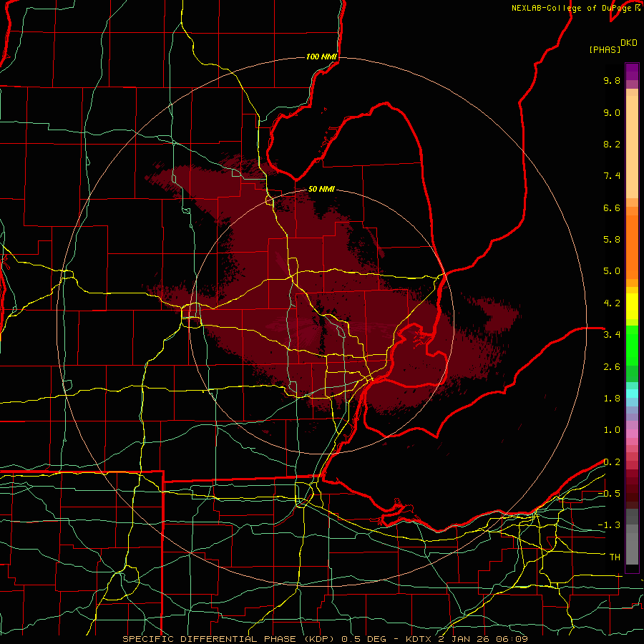Click the 1.0 legend value
This screenshot has height=644, width=644.
pyautogui.click(x=612, y=430)
